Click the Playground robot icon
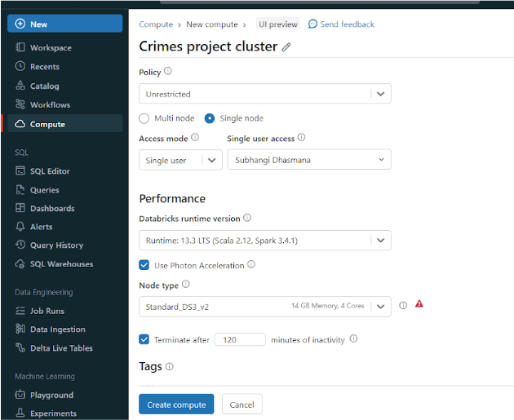 point(20,395)
